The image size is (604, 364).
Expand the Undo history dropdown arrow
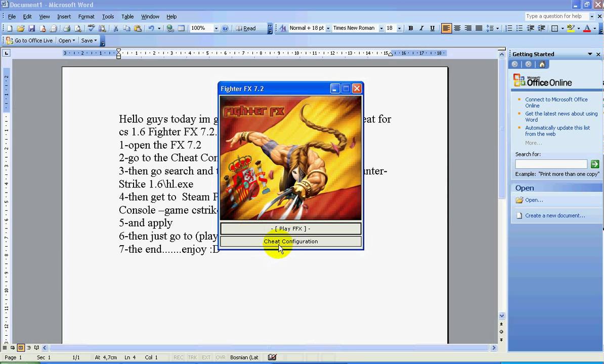click(159, 28)
